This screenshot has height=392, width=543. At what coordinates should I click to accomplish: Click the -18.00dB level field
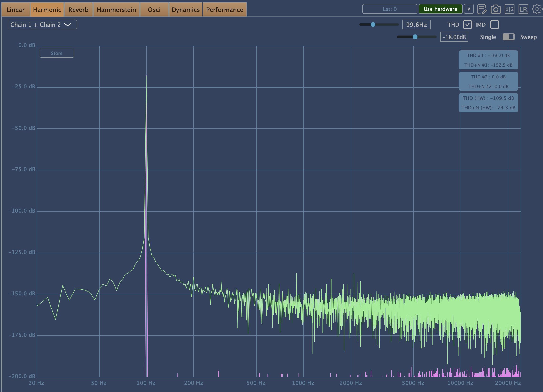(x=454, y=37)
